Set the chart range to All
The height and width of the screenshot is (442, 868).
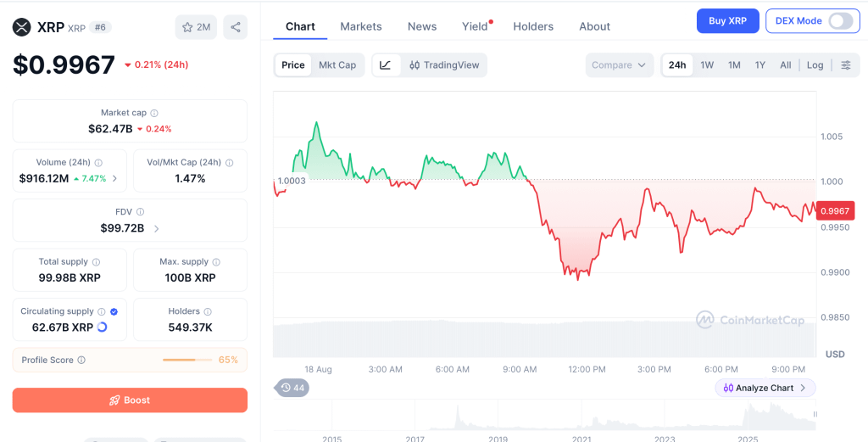point(786,65)
